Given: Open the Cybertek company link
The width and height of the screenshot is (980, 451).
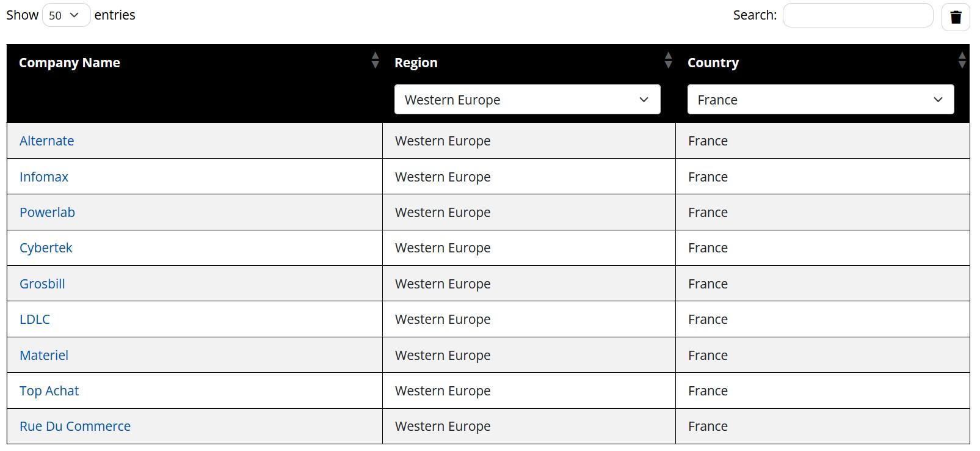Looking at the screenshot, I should coord(46,248).
